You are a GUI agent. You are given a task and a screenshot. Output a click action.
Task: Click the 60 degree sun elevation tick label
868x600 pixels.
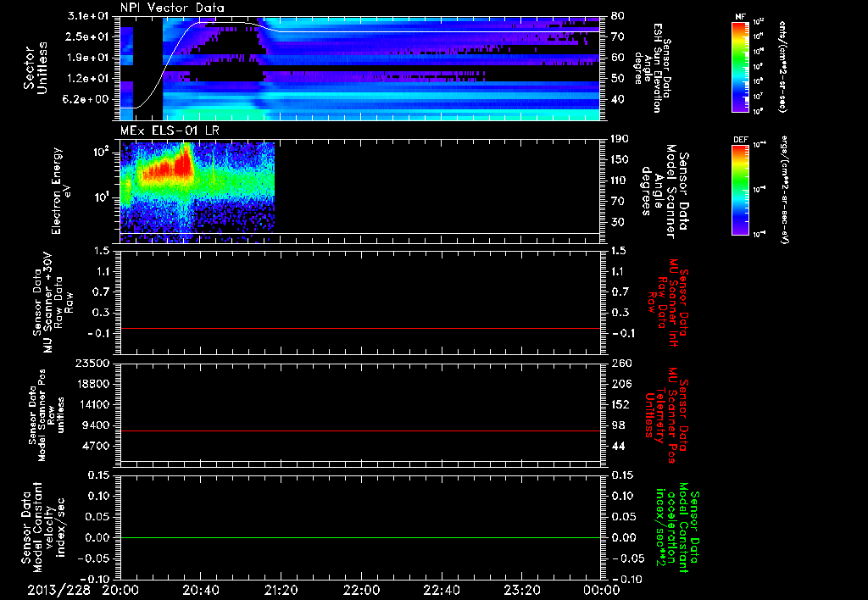pos(617,58)
